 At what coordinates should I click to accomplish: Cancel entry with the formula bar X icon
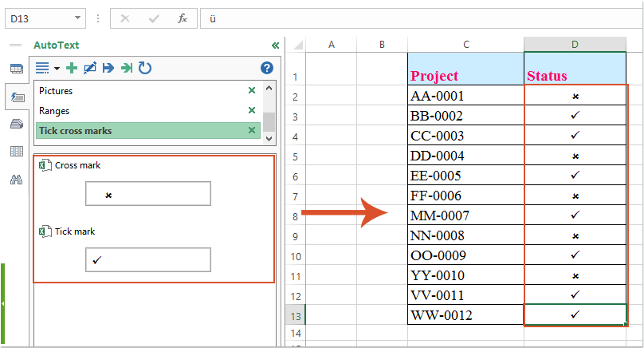point(125,18)
